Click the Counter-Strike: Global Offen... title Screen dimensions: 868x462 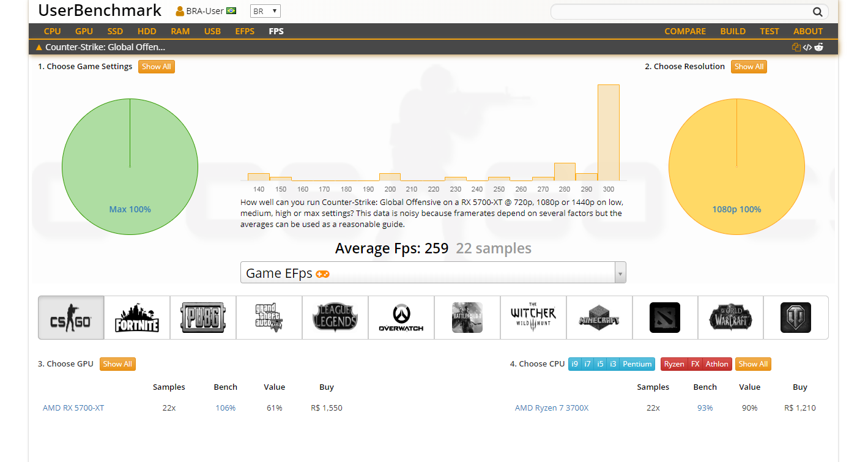(x=105, y=47)
